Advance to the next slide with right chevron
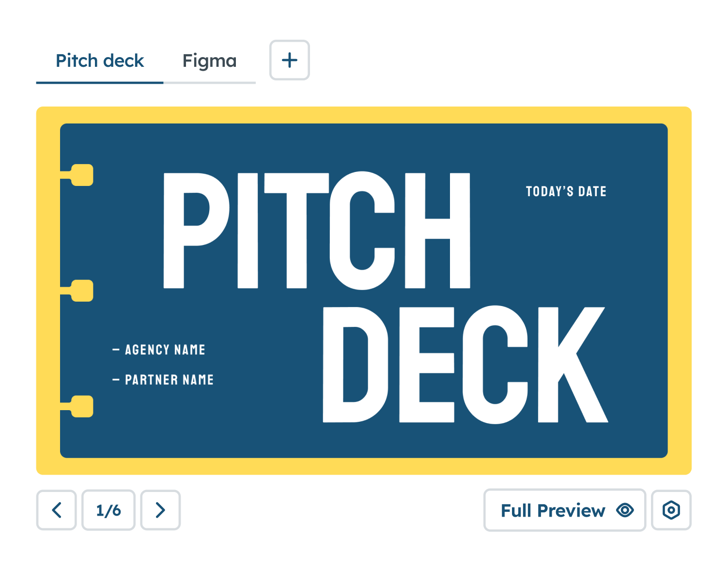Viewport: 728px width, 568px height. click(x=160, y=510)
